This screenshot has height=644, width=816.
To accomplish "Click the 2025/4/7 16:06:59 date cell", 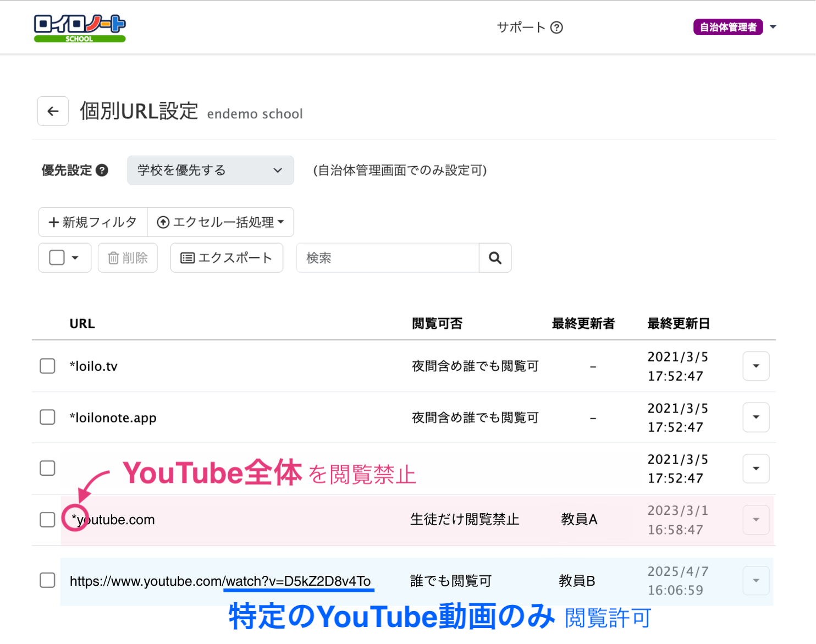I will coord(678,581).
